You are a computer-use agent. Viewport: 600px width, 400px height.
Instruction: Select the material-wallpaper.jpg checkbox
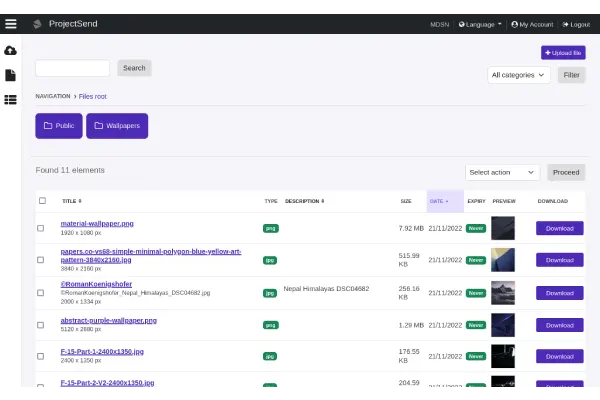(x=41, y=228)
